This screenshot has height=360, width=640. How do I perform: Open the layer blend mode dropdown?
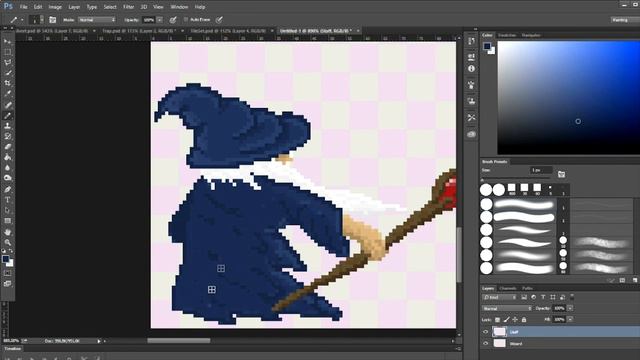tap(507, 309)
